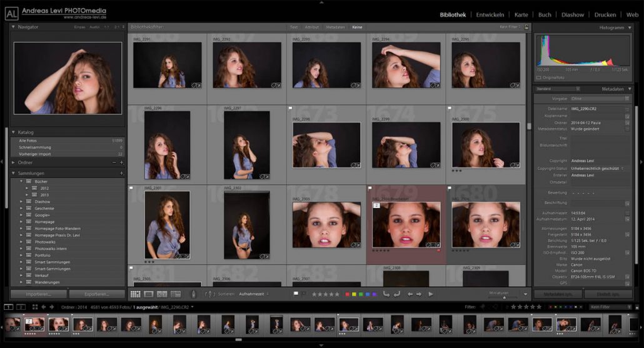
Task: Switch to loupe view in toolbar
Action: [x=149, y=294]
